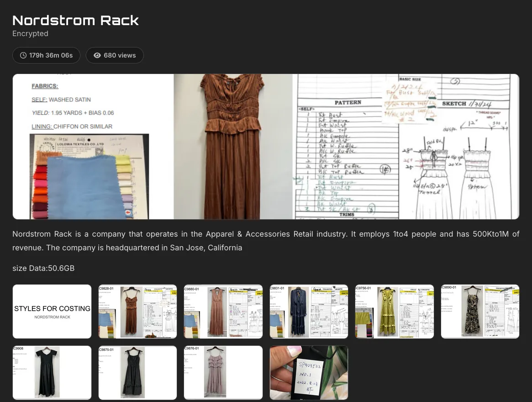Open thumbnail C9876-01 pink ruffle dress
The width and height of the screenshot is (532, 402).
click(223, 372)
